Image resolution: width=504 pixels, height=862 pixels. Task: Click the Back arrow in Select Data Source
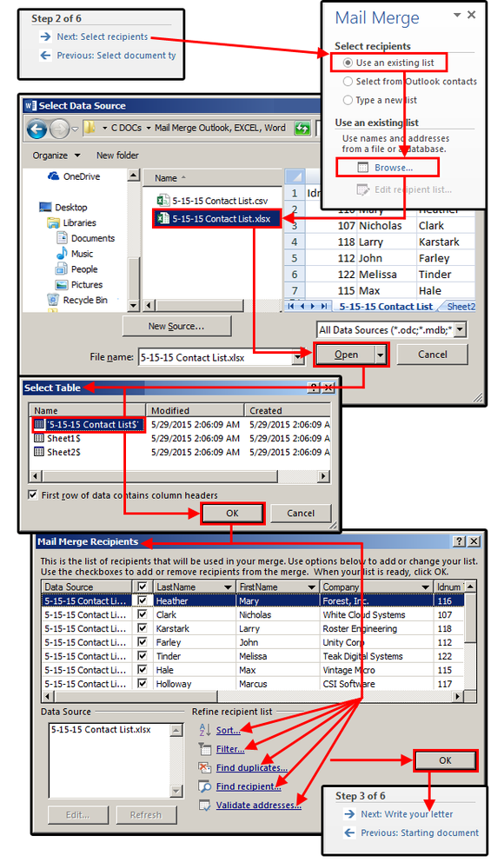pos(36,129)
